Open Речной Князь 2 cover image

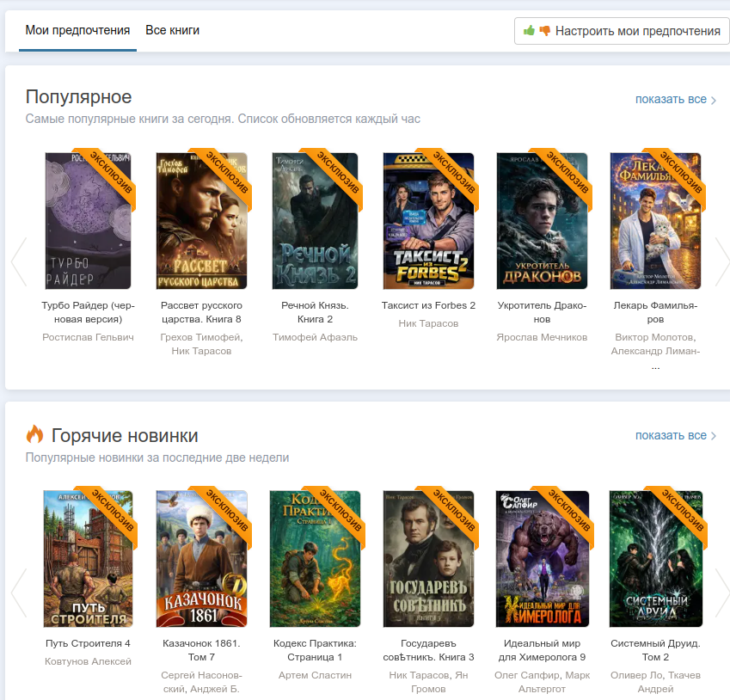point(315,221)
